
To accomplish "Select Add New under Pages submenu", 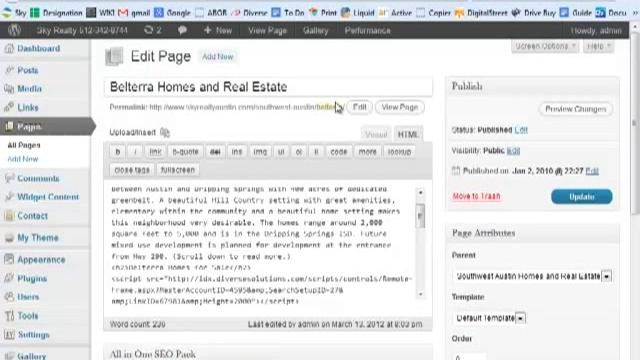I will pyautogui.click(x=22, y=159).
